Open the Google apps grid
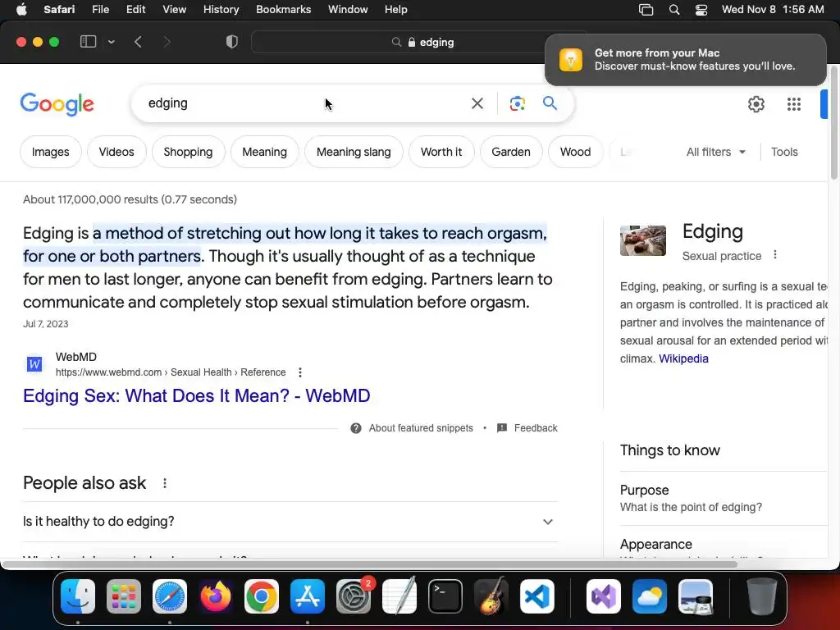Viewport: 840px width, 630px height. coord(794,104)
